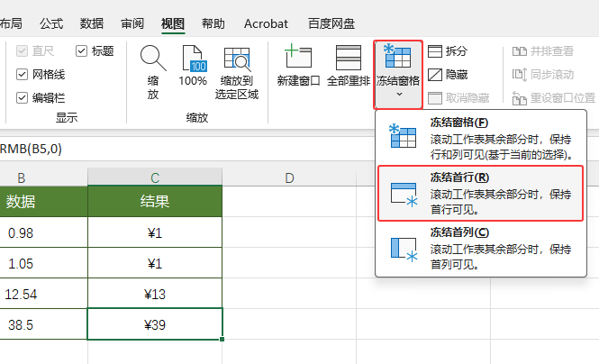Click the 同步滚动 synchronous scrolling icon
This screenshot has height=364, width=599.
(x=519, y=75)
